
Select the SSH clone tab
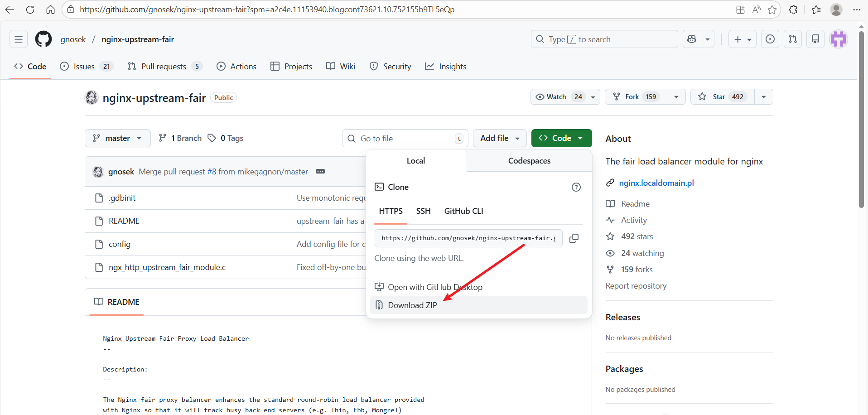point(423,211)
